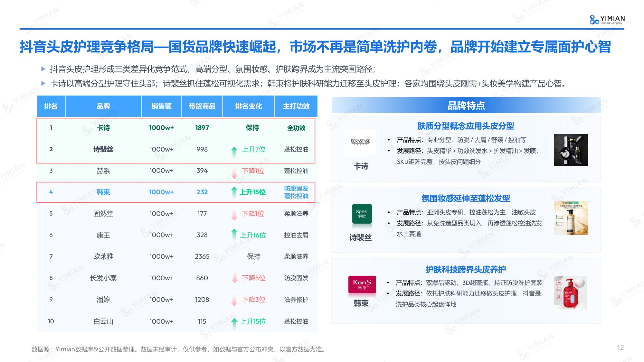Image resolution: width=644 pixels, height=362 pixels.
Task: Click the page number 12
Action: 620,348
